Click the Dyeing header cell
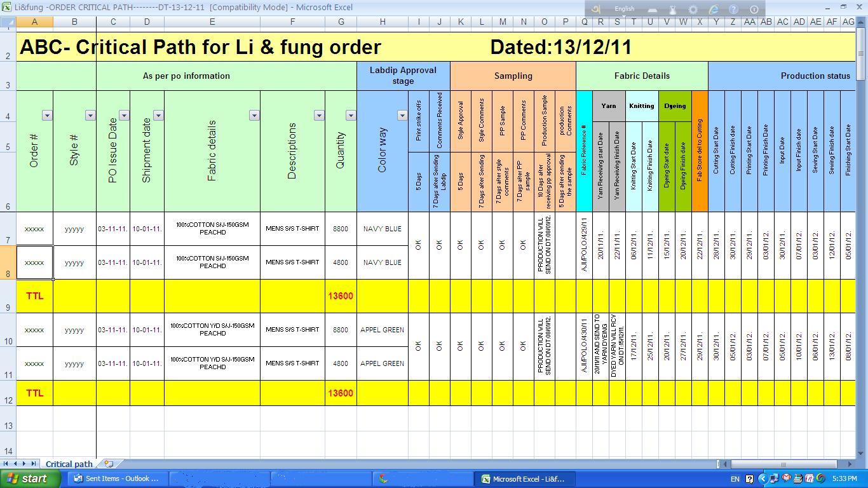 (x=675, y=106)
